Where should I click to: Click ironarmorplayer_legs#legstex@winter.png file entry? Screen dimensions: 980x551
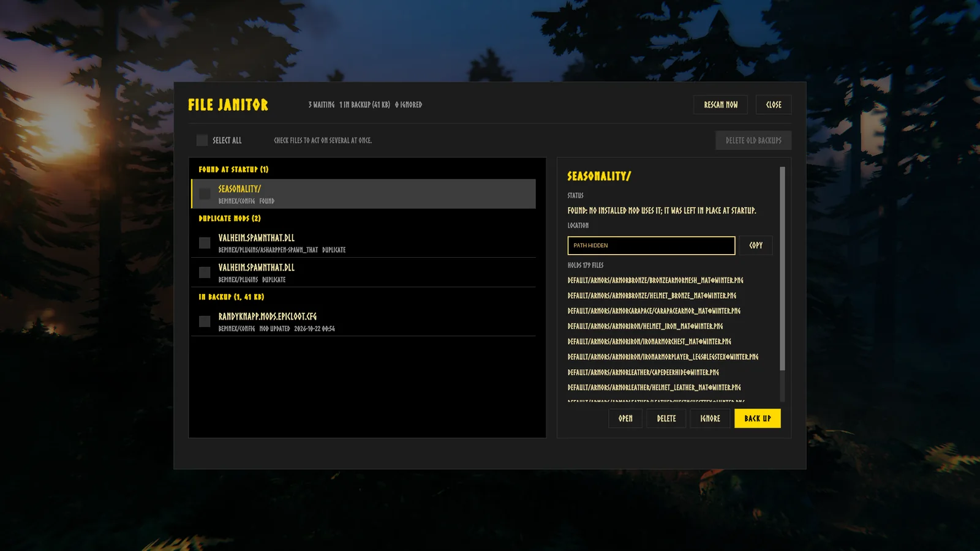pyautogui.click(x=663, y=357)
